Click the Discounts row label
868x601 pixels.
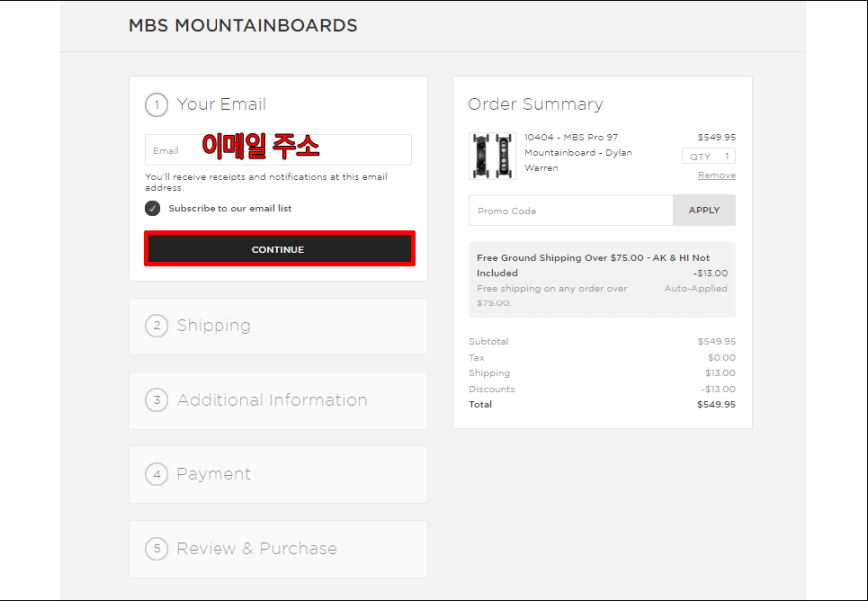[x=492, y=389]
